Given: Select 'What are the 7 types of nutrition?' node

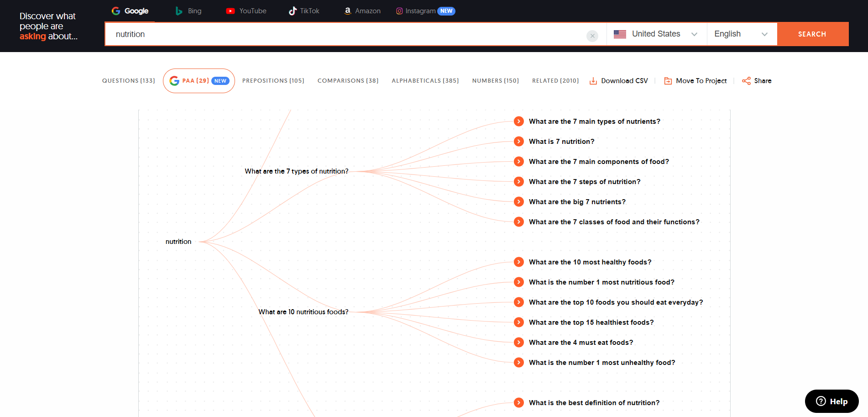Looking at the screenshot, I should coord(297,171).
